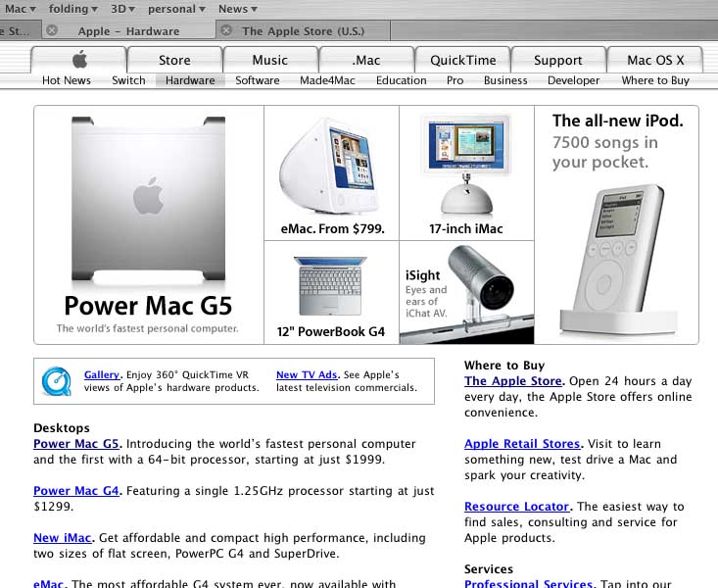718x588 pixels.
Task: Switch to The Apple Store (U.S.) tab
Action: pos(303,31)
